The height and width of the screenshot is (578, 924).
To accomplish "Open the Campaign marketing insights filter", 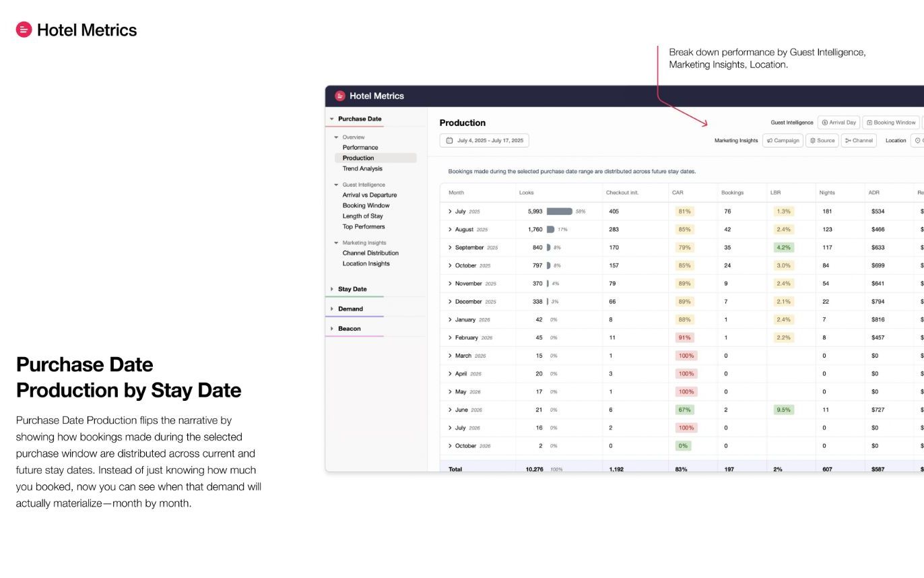I will [x=783, y=141].
